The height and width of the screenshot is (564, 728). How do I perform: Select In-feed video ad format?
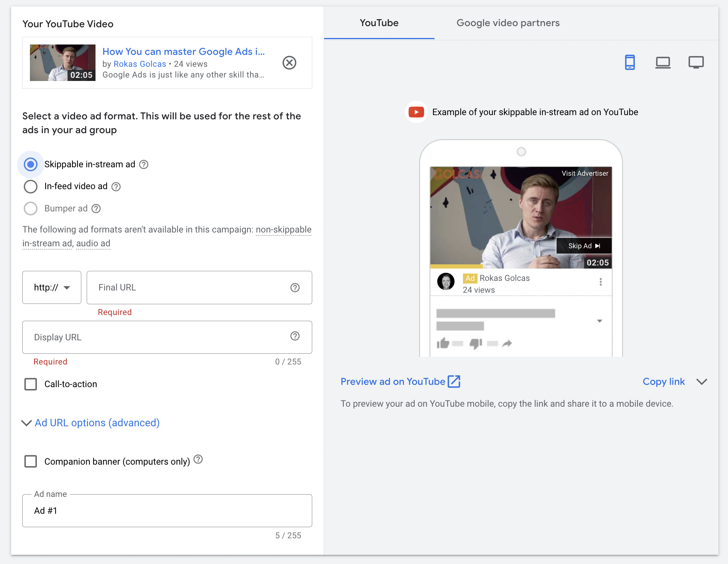point(31,186)
